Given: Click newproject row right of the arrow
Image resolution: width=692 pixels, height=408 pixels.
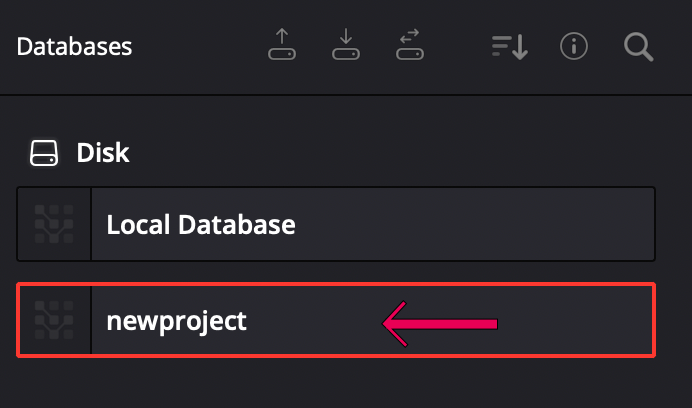Looking at the screenshot, I should (574, 320).
